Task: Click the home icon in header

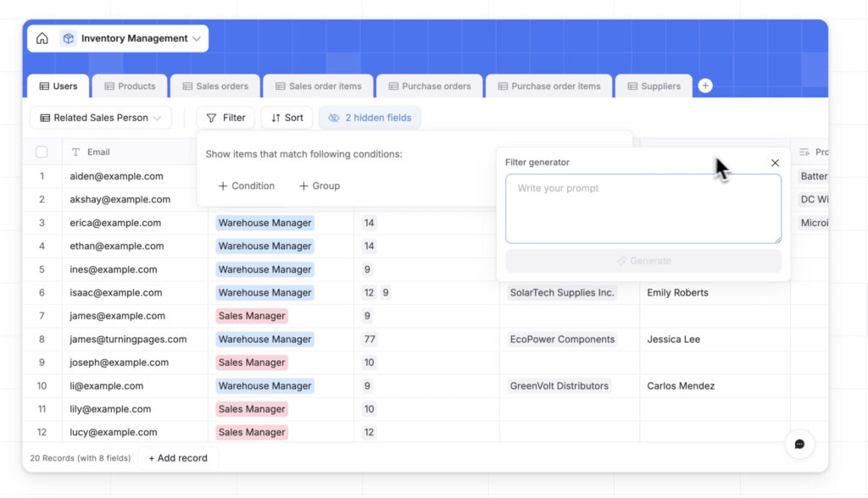Action: click(42, 39)
